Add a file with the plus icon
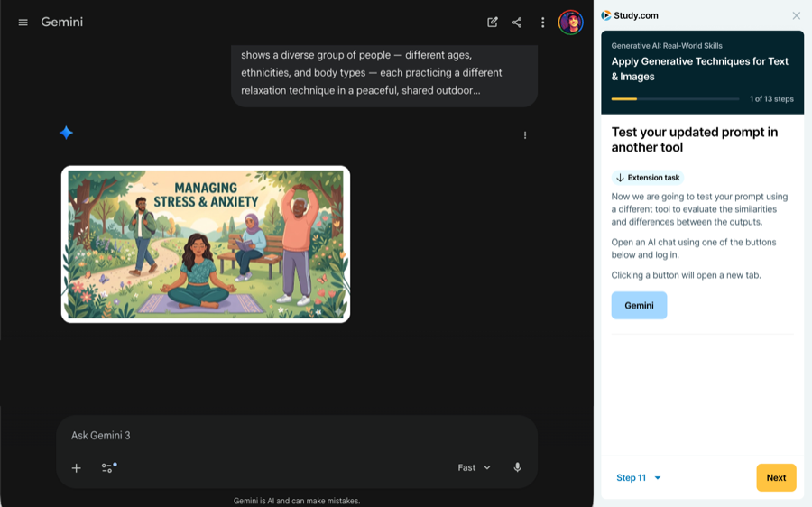 pyautogui.click(x=76, y=468)
